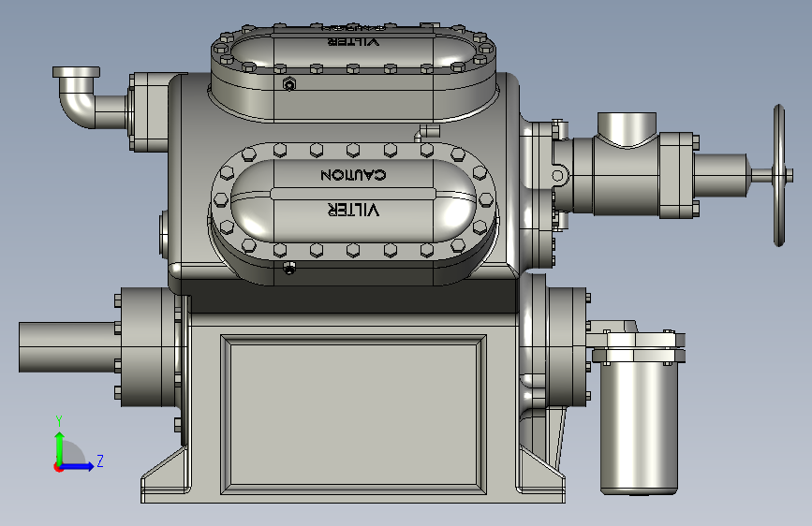This screenshot has width=812, height=526.
Task: Select the square flange behind the elbow pipe
Action: [149, 112]
